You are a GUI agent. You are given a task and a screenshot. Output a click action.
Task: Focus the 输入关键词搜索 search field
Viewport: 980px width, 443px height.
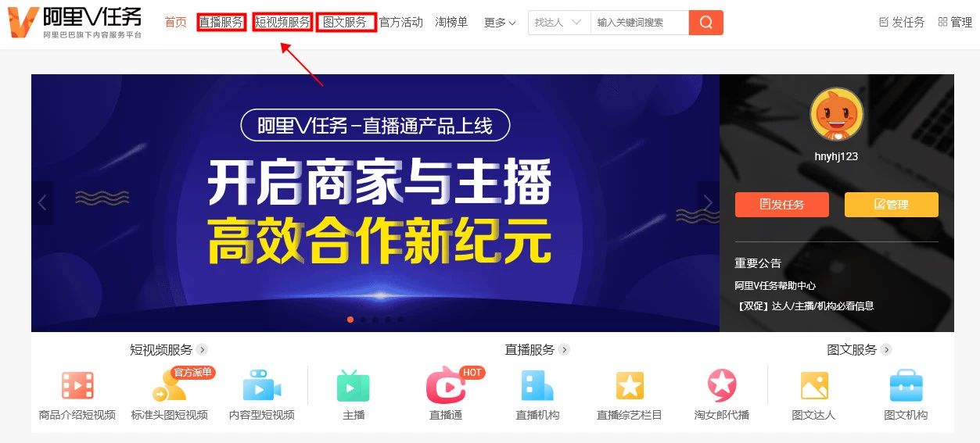[x=640, y=23]
